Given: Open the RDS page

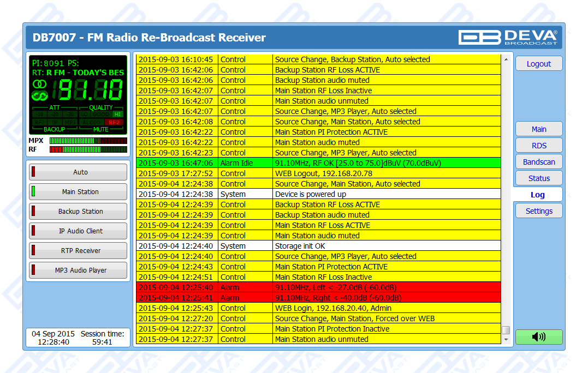Looking at the screenshot, I should click(x=538, y=146).
